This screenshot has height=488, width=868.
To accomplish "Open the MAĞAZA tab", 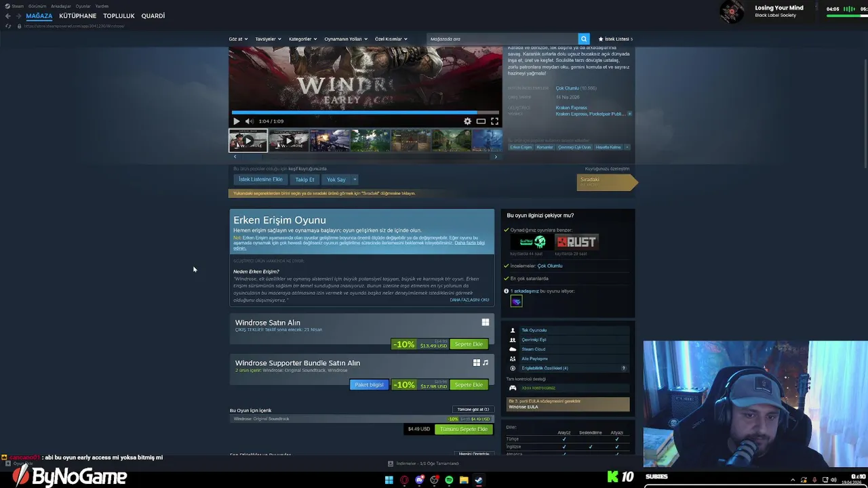I will [39, 16].
